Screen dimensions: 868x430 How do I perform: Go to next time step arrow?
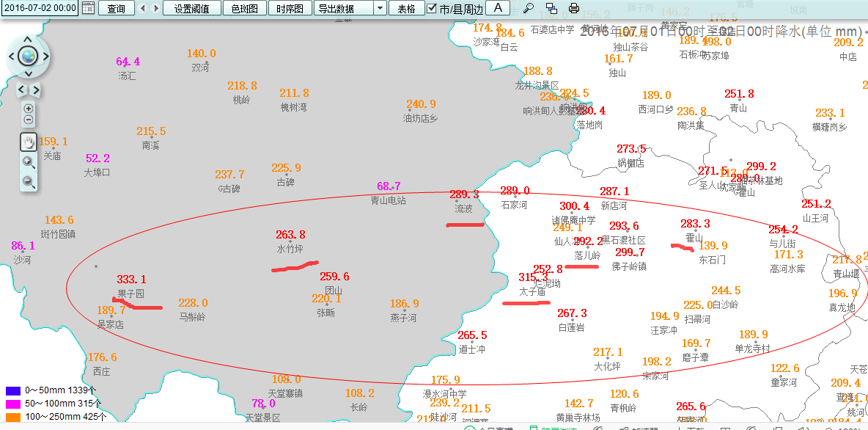click(155, 8)
